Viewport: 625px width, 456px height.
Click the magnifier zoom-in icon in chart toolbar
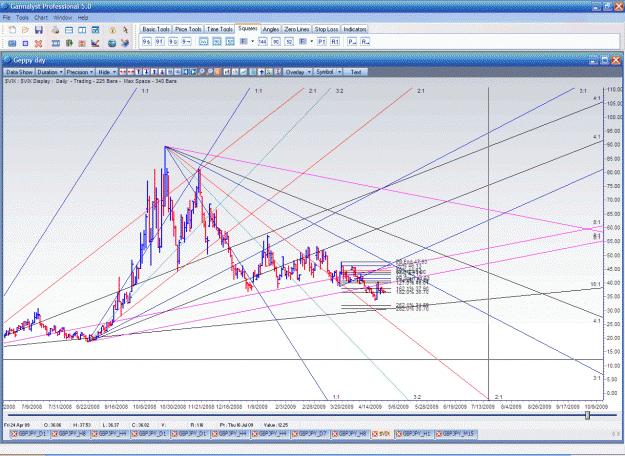pyautogui.click(x=201, y=72)
